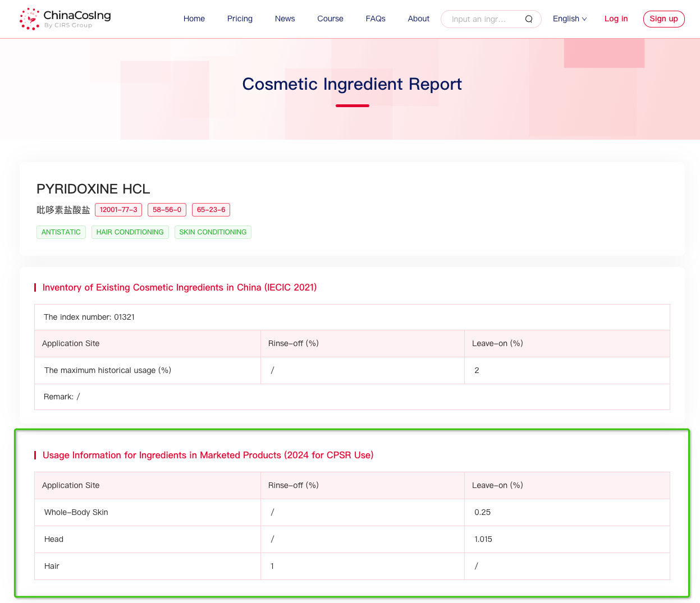Click the 65-23-6 CAS badge
This screenshot has height=603, width=700.
click(211, 210)
